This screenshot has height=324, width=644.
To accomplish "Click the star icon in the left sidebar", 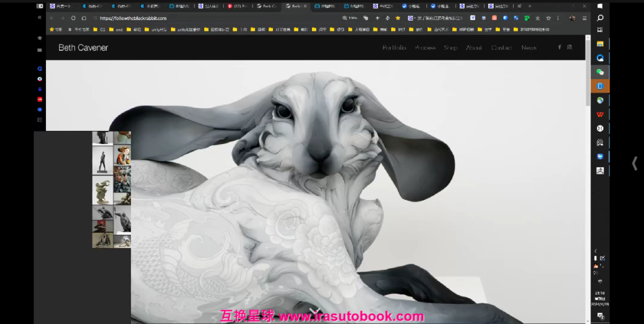I will [x=40, y=38].
